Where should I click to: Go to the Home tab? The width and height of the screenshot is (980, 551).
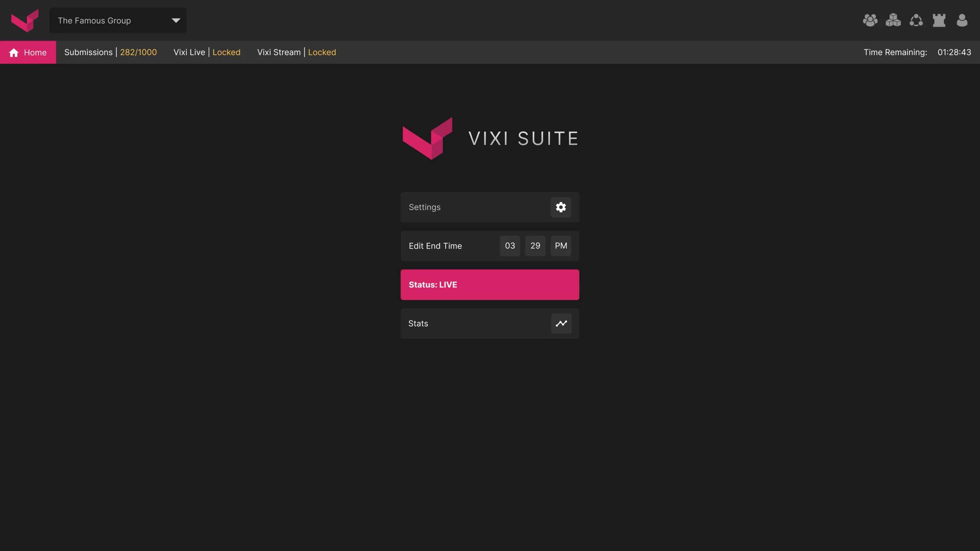[28, 52]
